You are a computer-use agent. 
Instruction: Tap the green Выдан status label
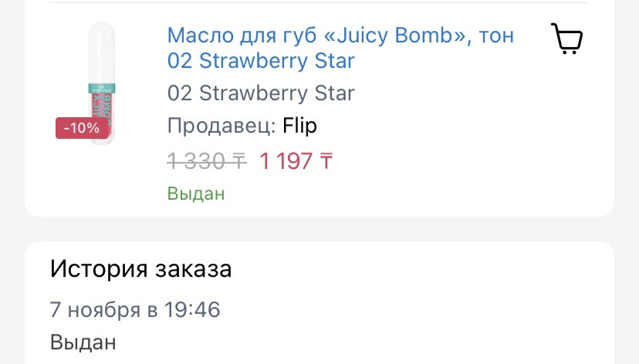(x=196, y=194)
